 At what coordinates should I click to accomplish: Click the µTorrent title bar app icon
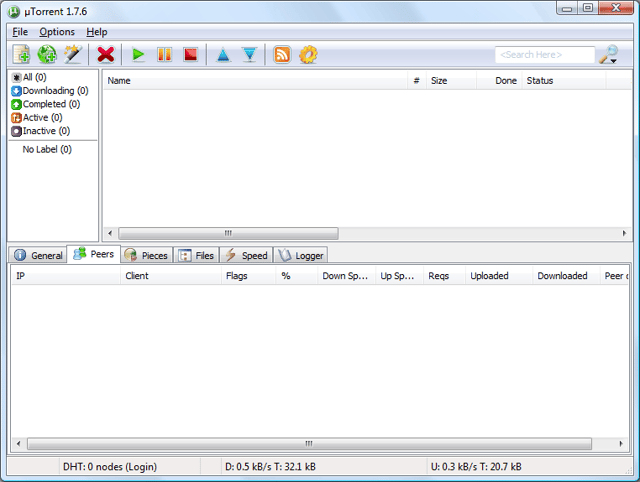tap(13, 11)
